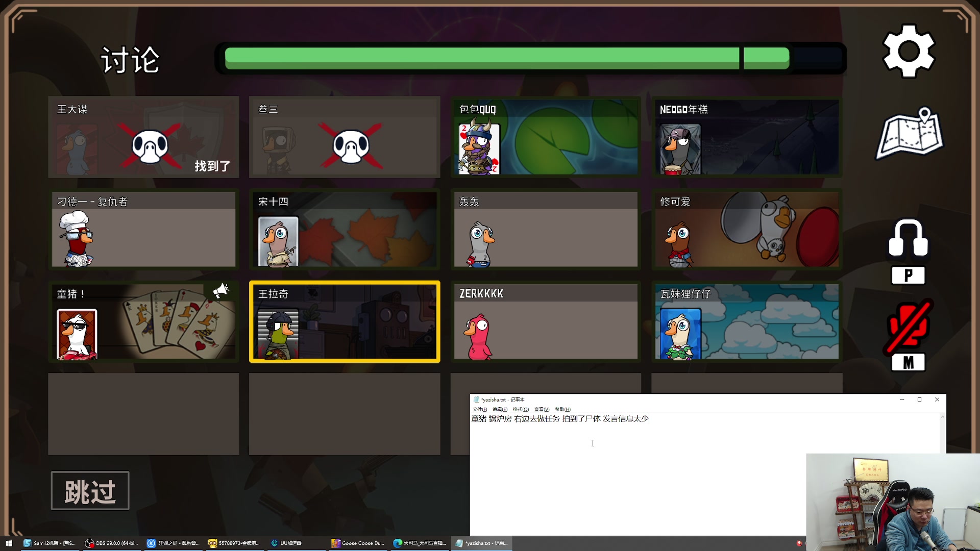
Task: Click 瓦妹狸仔仔 goose avatar
Action: 680,334
